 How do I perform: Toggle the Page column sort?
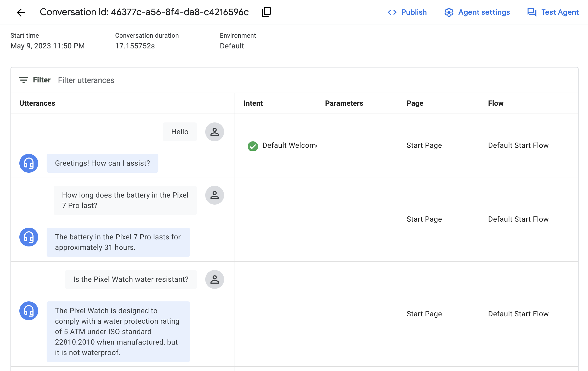coord(415,103)
